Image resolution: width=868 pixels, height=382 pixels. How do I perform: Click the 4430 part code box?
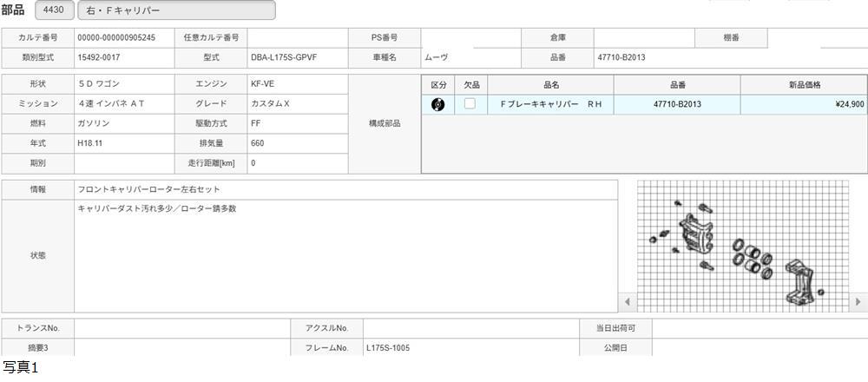(53, 10)
